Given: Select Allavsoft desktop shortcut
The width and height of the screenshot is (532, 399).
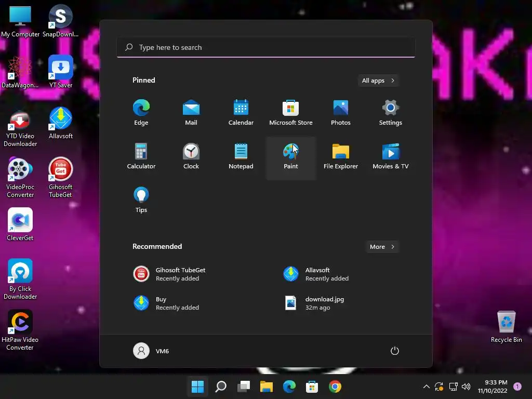Looking at the screenshot, I should [60, 123].
